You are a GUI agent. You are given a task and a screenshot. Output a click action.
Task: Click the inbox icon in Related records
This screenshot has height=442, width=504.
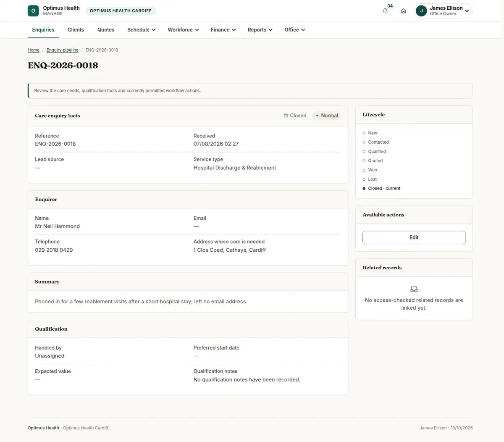click(414, 289)
